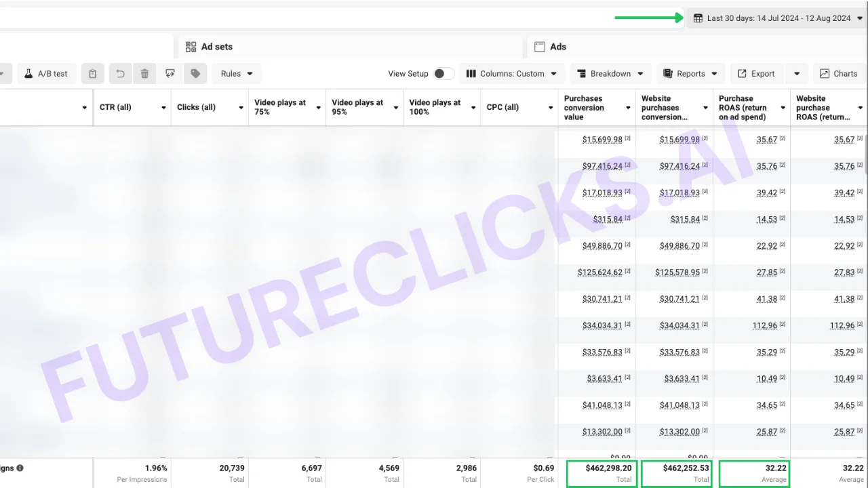Click the Reports document icon
The width and height of the screenshot is (868, 488).
tap(667, 73)
